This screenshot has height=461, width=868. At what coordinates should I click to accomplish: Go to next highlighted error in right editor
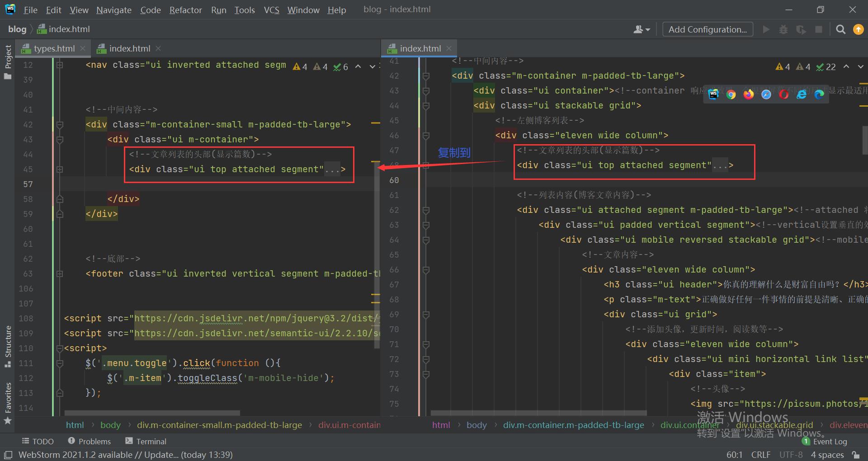[860, 67]
